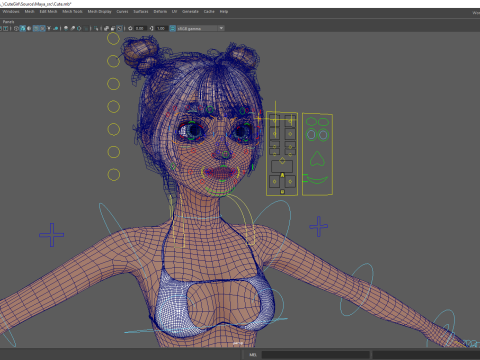The width and height of the screenshot is (480, 360).
Task: Toggle Multisample Anti-aliasing icon
Action: pos(79,28)
